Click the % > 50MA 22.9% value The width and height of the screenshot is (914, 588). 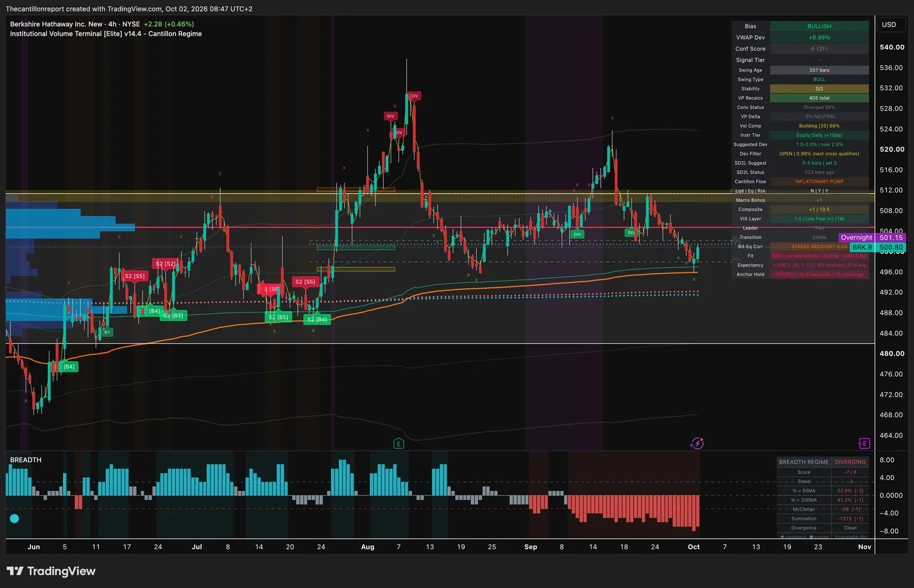[850, 491]
